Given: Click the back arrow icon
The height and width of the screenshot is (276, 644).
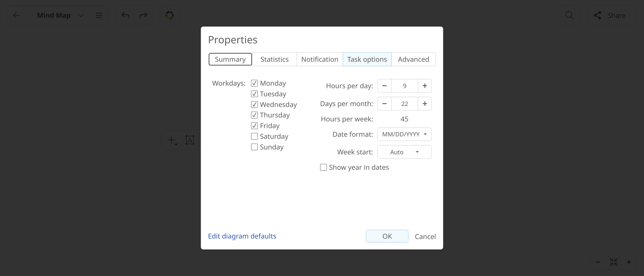Looking at the screenshot, I should tap(17, 15).
